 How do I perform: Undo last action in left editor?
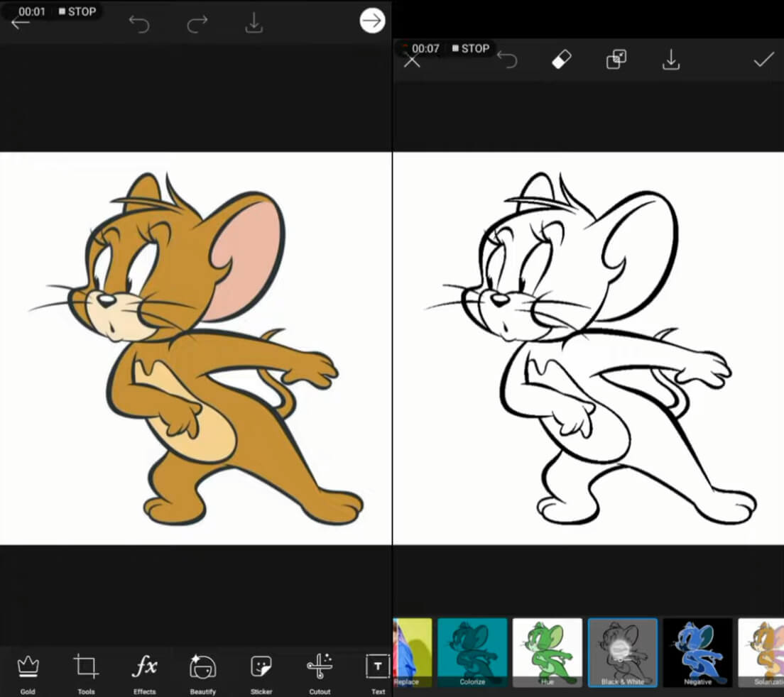[x=139, y=23]
